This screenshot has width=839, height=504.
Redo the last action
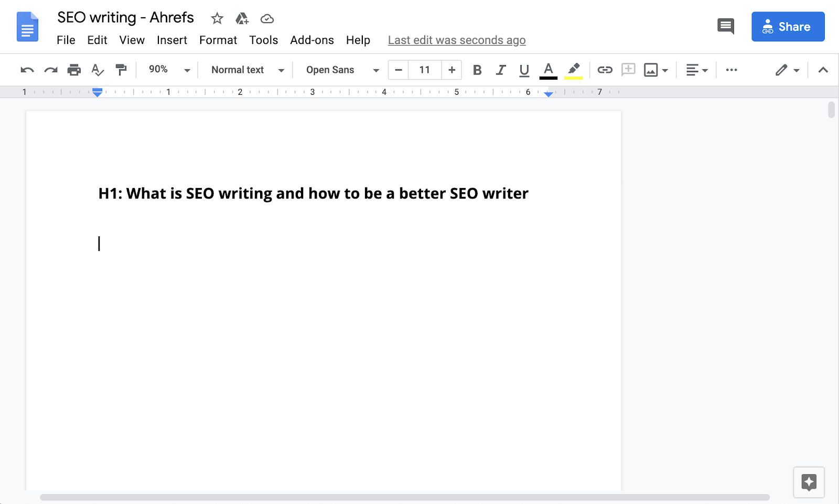[50, 70]
